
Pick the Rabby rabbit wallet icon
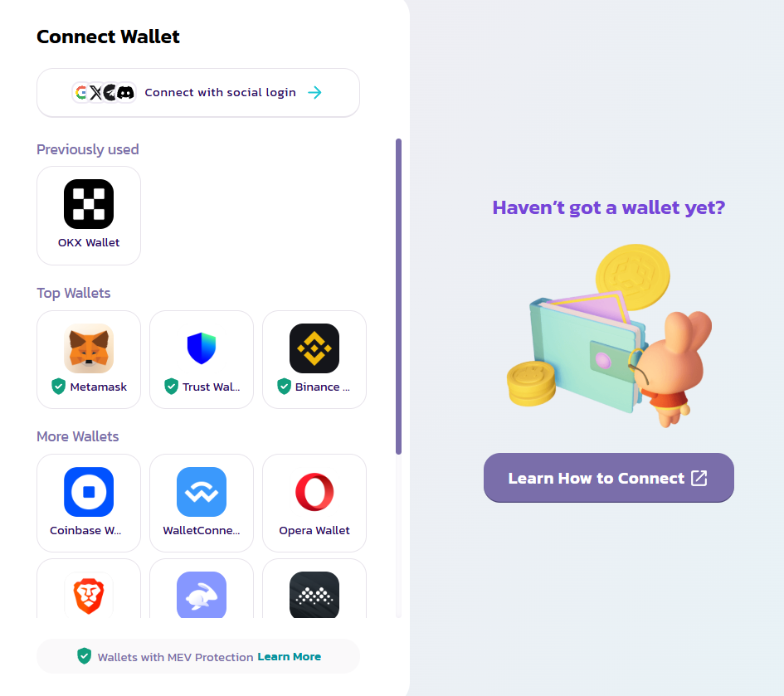(x=202, y=595)
